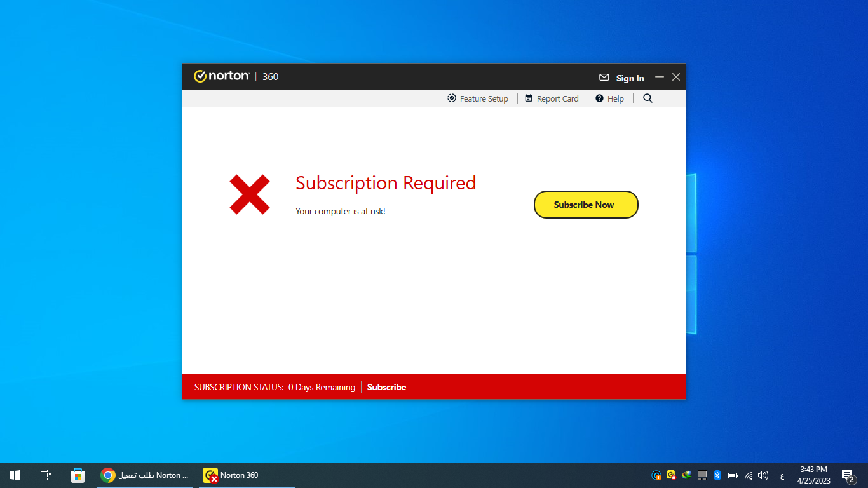
Task: Click the Subscription Required heading
Action: pyautogui.click(x=386, y=183)
